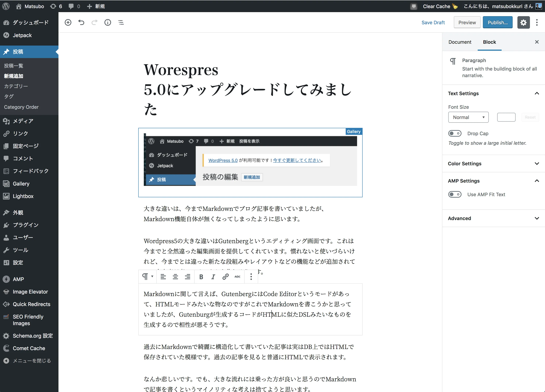Center align the paragraph text
Screen dimensions: 545x392
175,277
